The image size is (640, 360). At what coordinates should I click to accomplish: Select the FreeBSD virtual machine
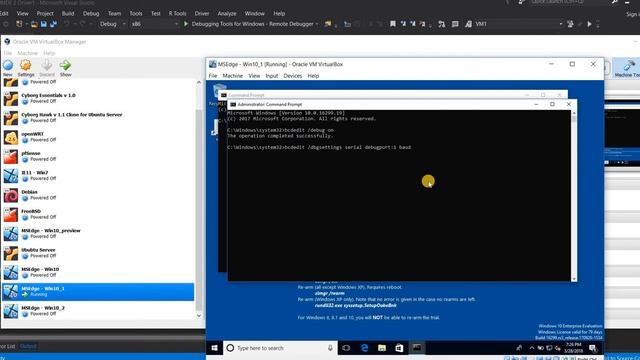[98, 214]
